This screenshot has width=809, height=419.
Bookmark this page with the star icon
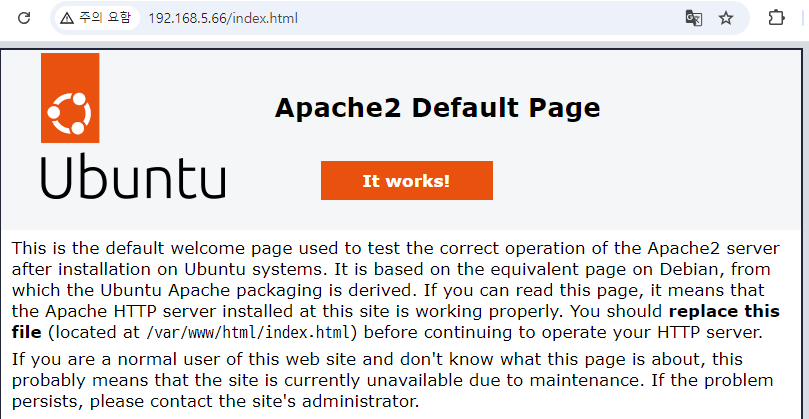(726, 18)
